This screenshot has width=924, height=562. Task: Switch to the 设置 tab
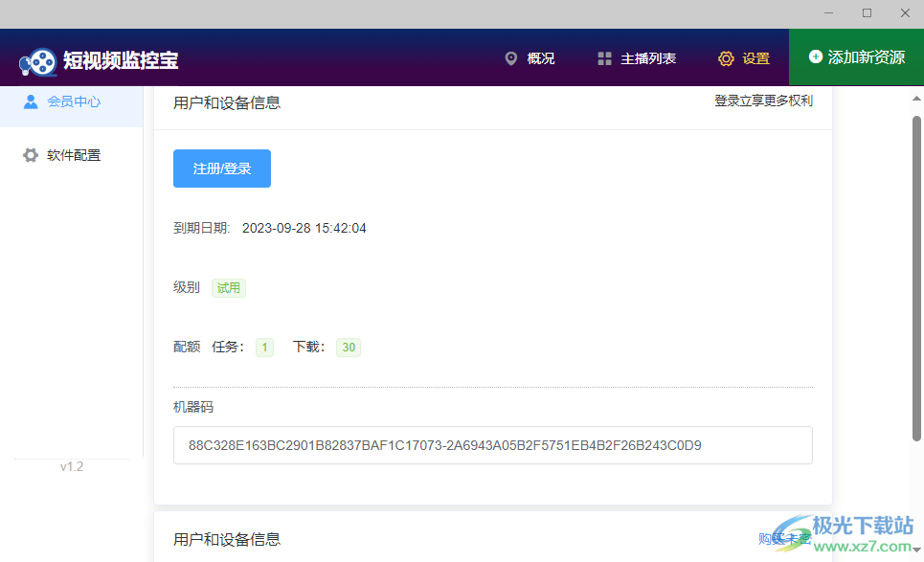click(x=744, y=58)
